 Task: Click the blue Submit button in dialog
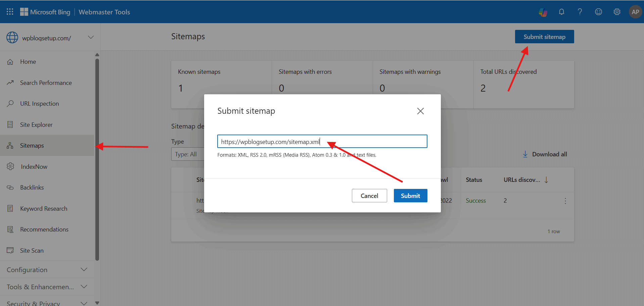[x=410, y=196]
